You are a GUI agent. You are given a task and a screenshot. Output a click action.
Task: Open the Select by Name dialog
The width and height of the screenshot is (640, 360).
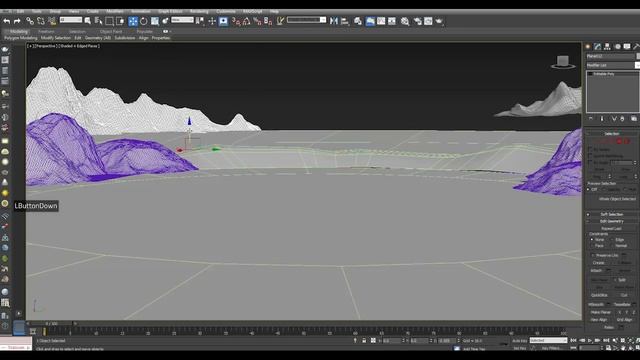click(98, 21)
